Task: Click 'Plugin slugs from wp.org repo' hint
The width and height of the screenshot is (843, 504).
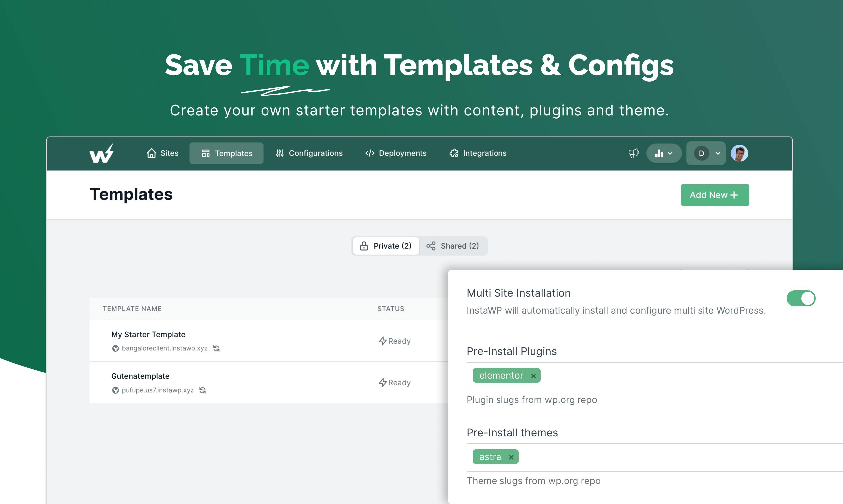Action: [x=532, y=400]
